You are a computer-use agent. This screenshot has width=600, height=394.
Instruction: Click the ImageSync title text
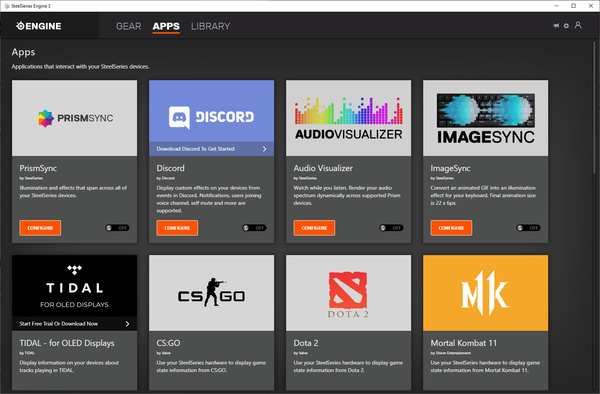point(450,168)
